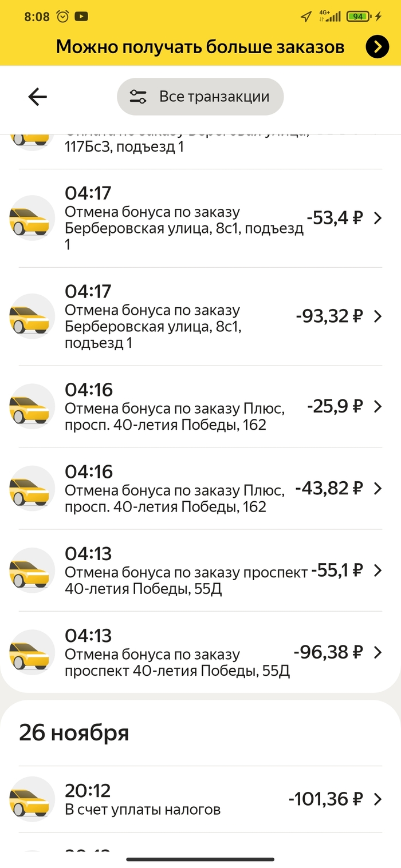The image size is (401, 868).
Task: Tap taxi icon for -25,9 ₽ transaction
Action: coord(32,407)
